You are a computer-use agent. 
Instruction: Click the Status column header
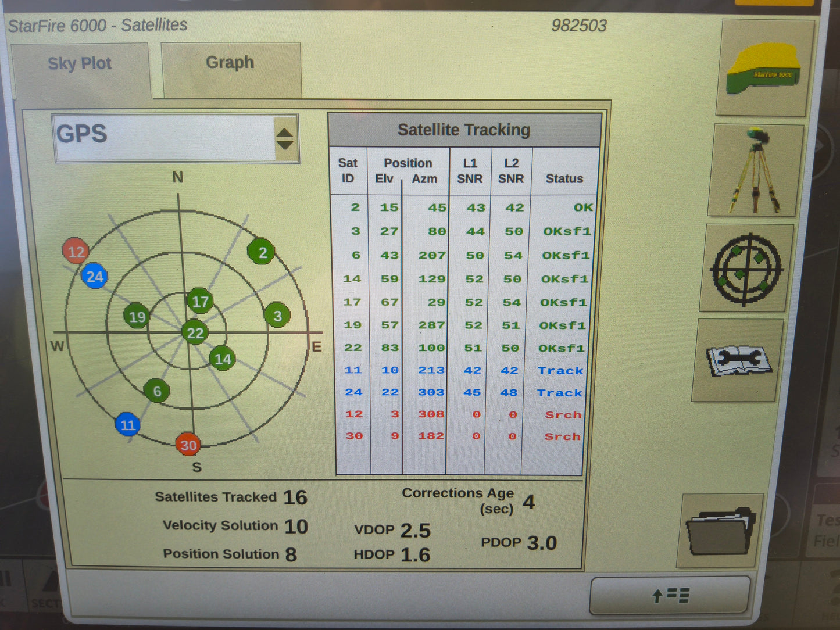click(x=564, y=178)
